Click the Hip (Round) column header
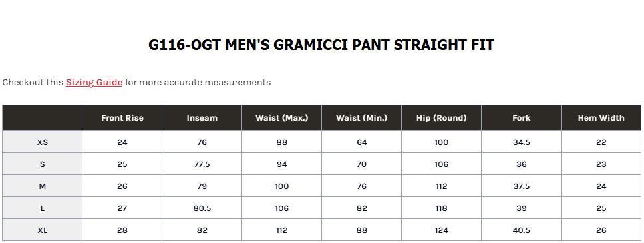The width and height of the screenshot is (644, 243). [x=441, y=118]
